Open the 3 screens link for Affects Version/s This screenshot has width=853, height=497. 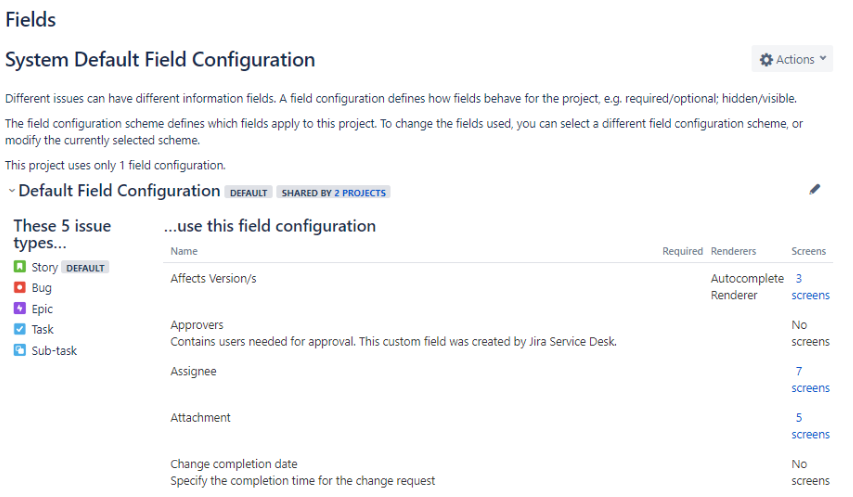click(810, 287)
